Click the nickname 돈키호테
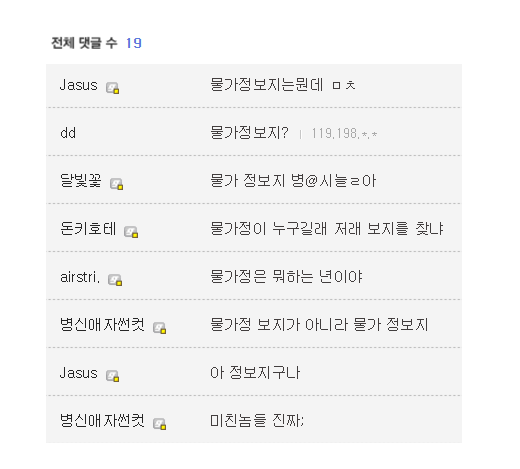This screenshot has width=520, height=469. 88,229
